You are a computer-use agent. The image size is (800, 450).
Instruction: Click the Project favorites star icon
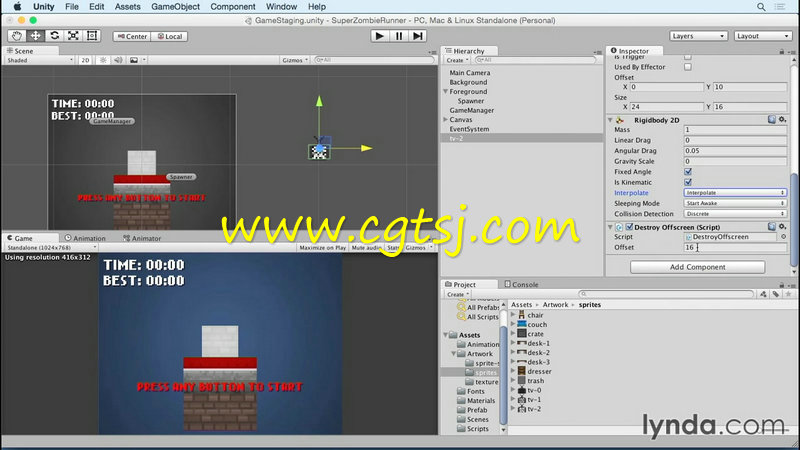[788, 294]
